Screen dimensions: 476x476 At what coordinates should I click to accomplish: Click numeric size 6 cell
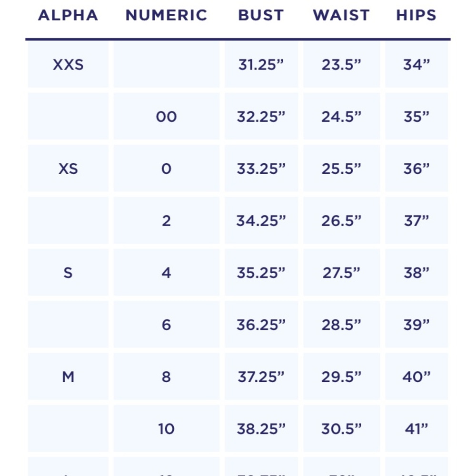tap(166, 325)
